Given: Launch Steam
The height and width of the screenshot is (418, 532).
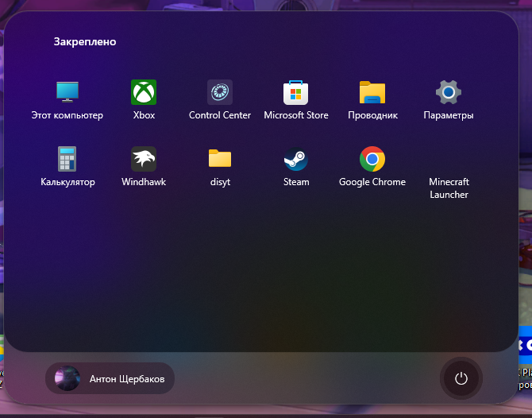Looking at the screenshot, I should (x=296, y=167).
